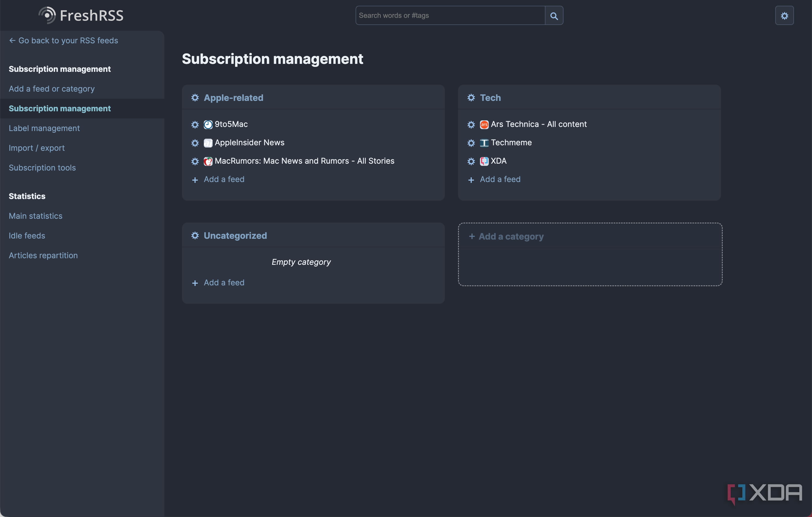The image size is (812, 517).
Task: Open settings gear for Tech category
Action: (471, 98)
